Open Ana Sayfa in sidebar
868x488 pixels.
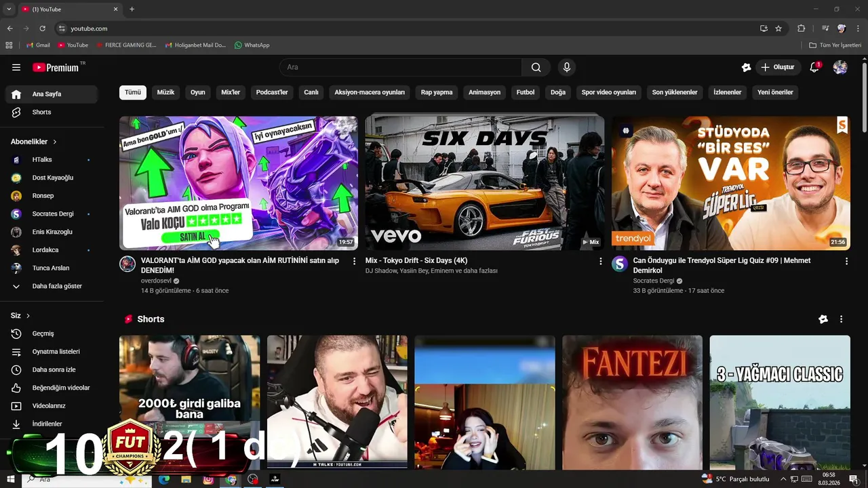(52, 94)
